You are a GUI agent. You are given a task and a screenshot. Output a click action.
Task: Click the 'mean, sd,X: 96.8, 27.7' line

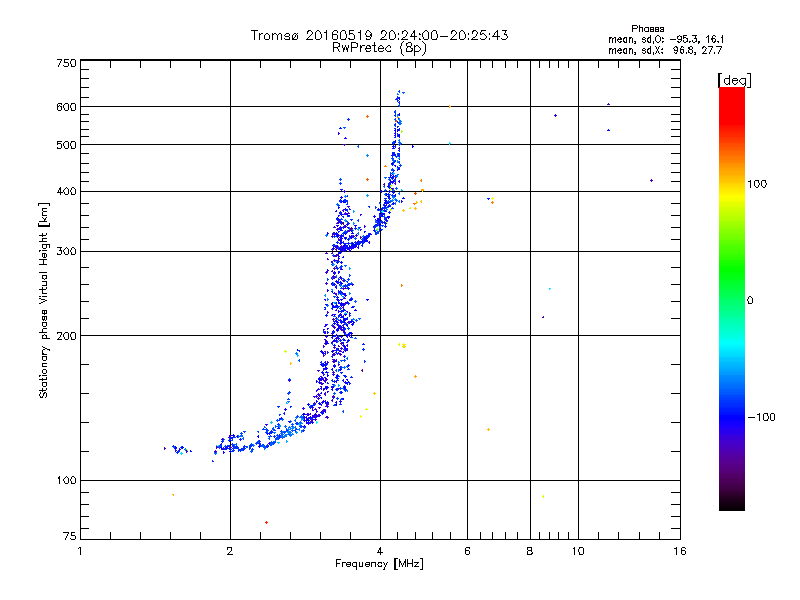tap(665, 51)
